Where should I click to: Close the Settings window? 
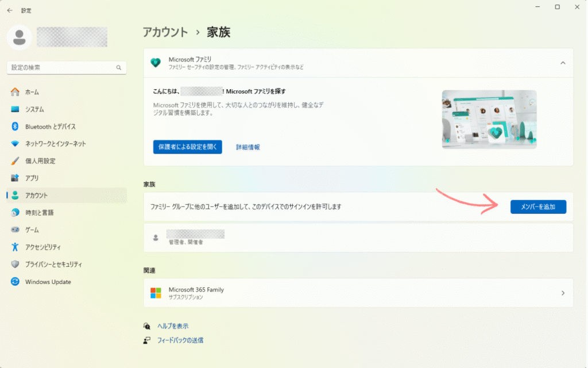tap(577, 7)
